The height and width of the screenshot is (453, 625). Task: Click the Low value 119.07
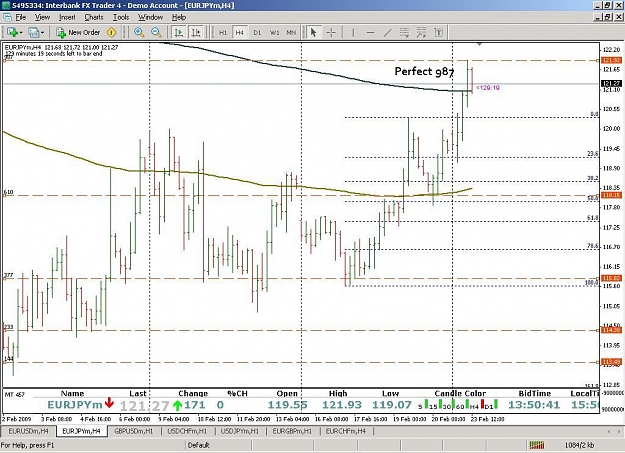pos(392,405)
